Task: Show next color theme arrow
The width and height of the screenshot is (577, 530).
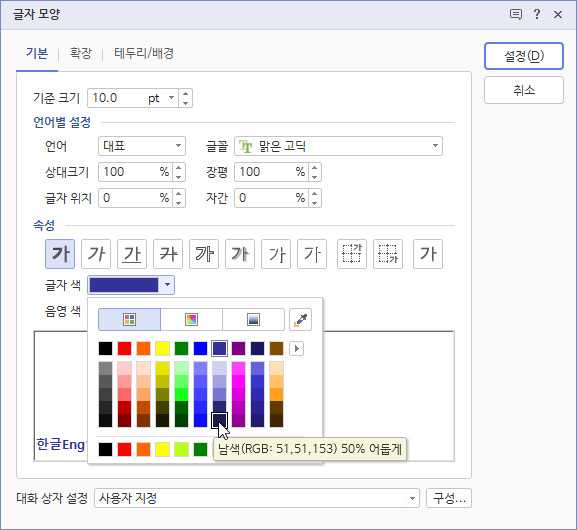Action: pos(297,349)
